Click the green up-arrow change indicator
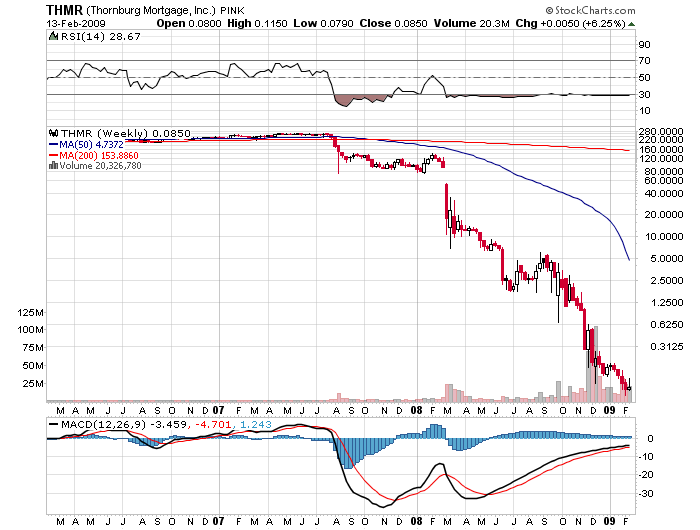Viewport: 700px width, 530px height. [631, 24]
